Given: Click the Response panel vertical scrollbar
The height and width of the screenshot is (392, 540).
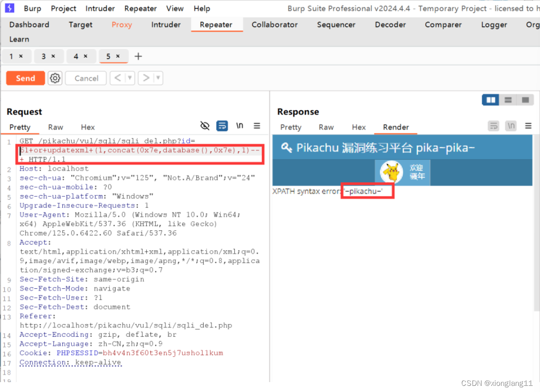Looking at the screenshot, I should point(537,224).
